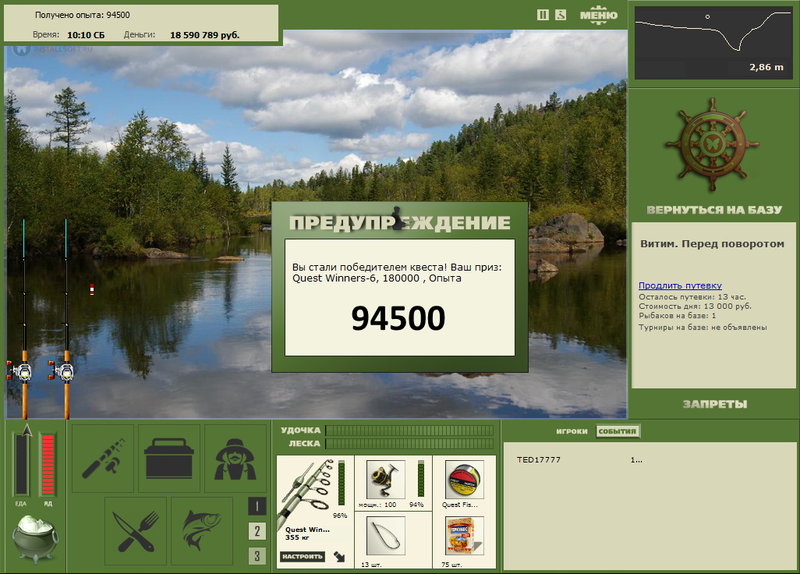Click the 355 кг rod capacity label
This screenshot has width=800, height=574.
297,537
